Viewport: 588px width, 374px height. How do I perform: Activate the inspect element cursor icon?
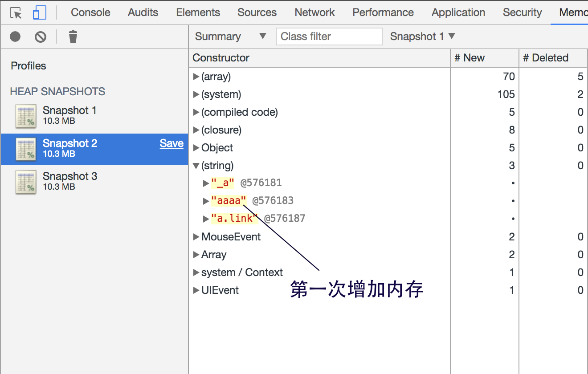coord(16,13)
